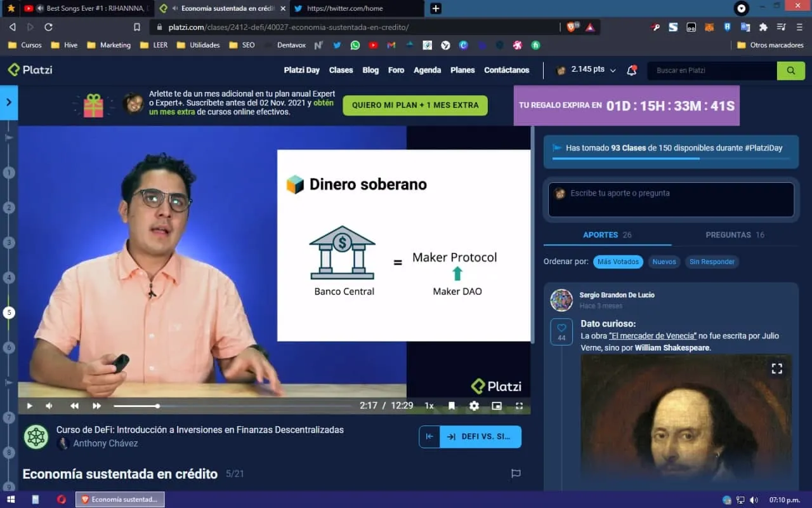Open the video settings gear
The height and width of the screenshot is (508, 812).
pos(474,406)
